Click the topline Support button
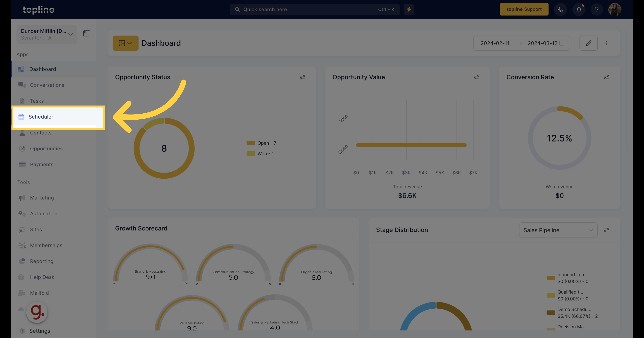The width and height of the screenshot is (644, 338). click(524, 9)
